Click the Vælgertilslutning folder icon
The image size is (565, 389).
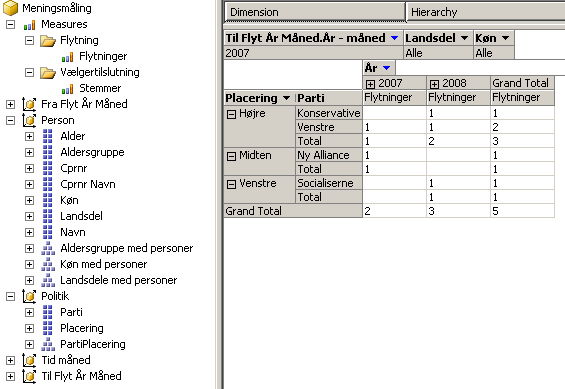48,73
